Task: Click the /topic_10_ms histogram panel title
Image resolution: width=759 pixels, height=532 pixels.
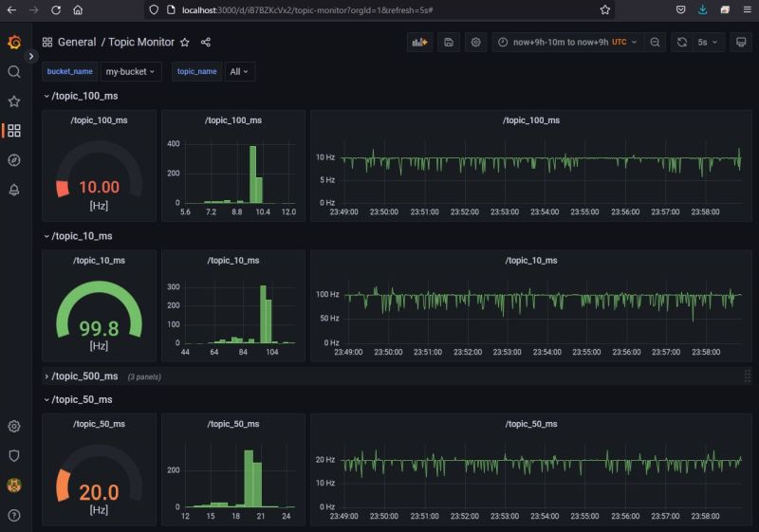Action: tap(233, 261)
